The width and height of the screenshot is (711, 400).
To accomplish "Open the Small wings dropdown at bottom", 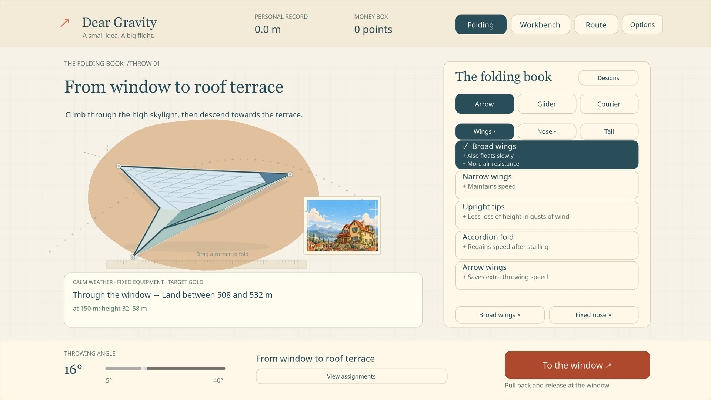I will (x=500, y=315).
